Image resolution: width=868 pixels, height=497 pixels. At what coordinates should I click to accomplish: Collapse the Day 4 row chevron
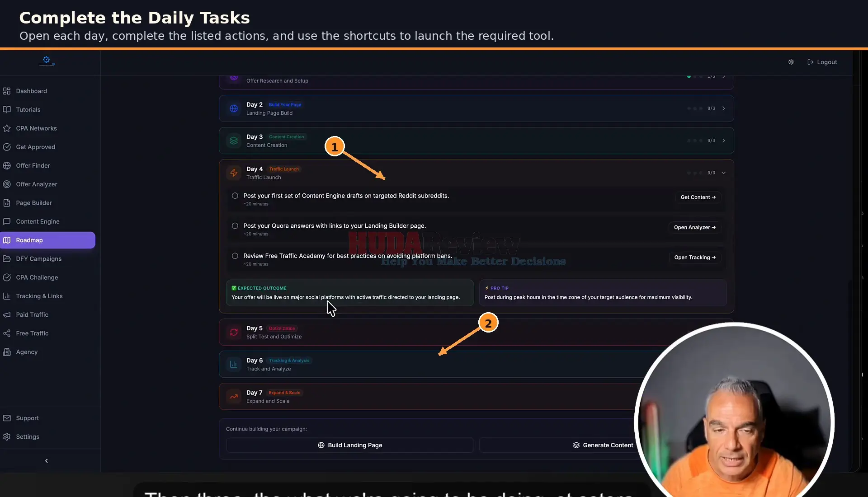pos(724,173)
